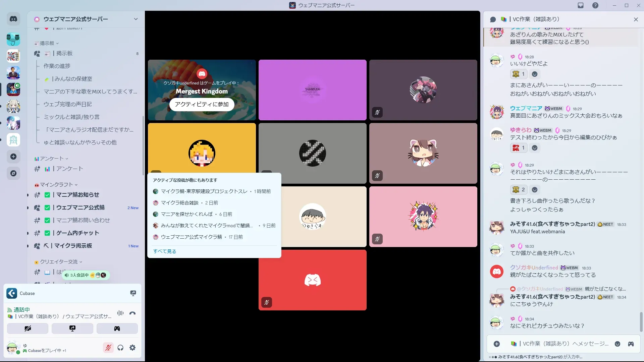Open Discord direct messages home icon
The image size is (644, 362).
[x=13, y=19]
